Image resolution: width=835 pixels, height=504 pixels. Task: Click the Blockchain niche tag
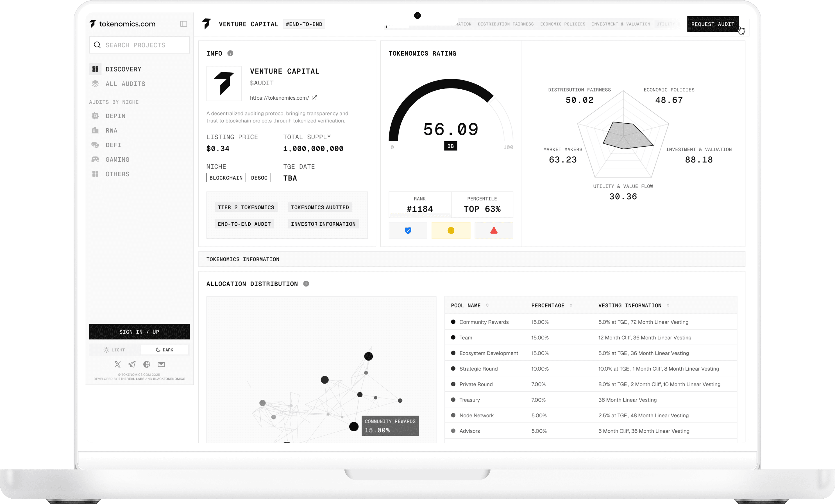click(226, 178)
